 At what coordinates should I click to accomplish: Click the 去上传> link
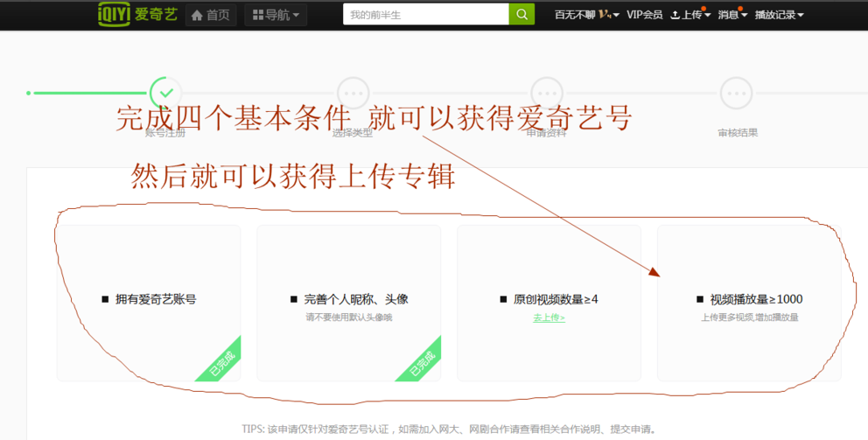tap(549, 318)
